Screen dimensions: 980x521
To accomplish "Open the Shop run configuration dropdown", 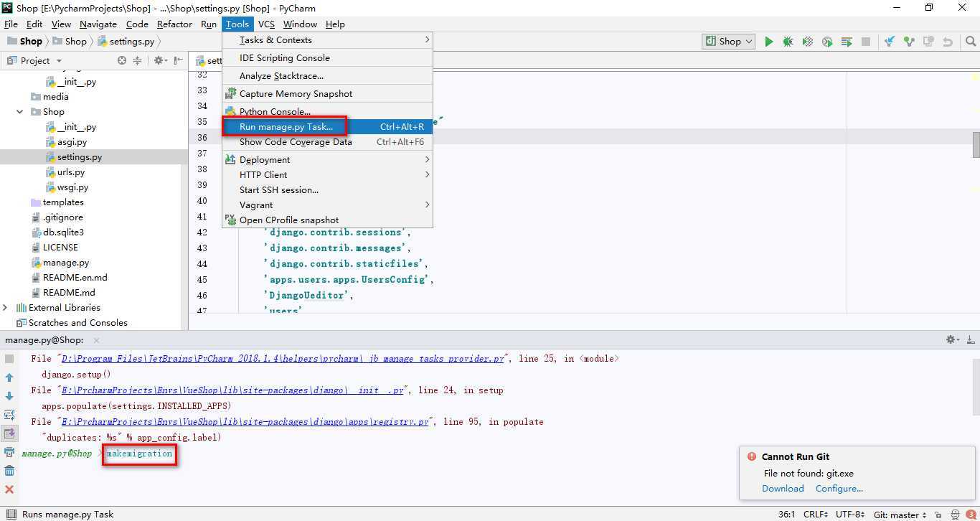I will [x=729, y=42].
